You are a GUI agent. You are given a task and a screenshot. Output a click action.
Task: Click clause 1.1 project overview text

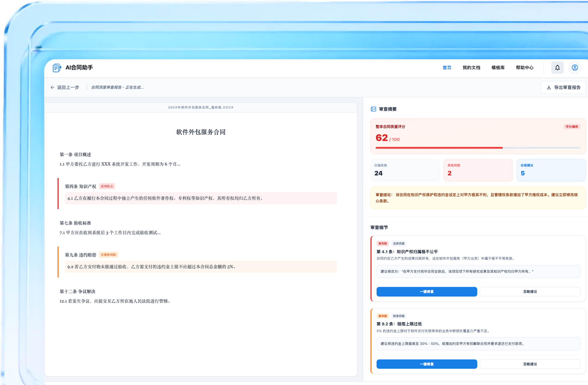[x=120, y=164]
